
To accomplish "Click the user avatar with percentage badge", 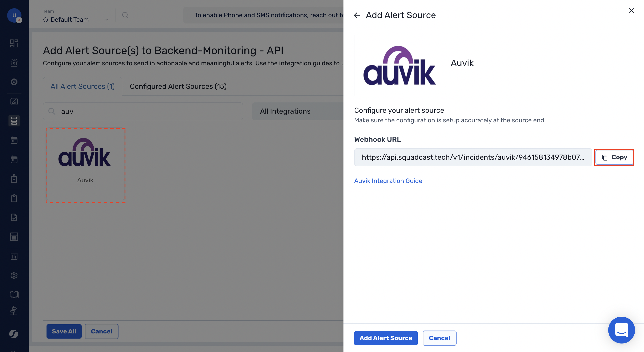I will click(x=15, y=15).
